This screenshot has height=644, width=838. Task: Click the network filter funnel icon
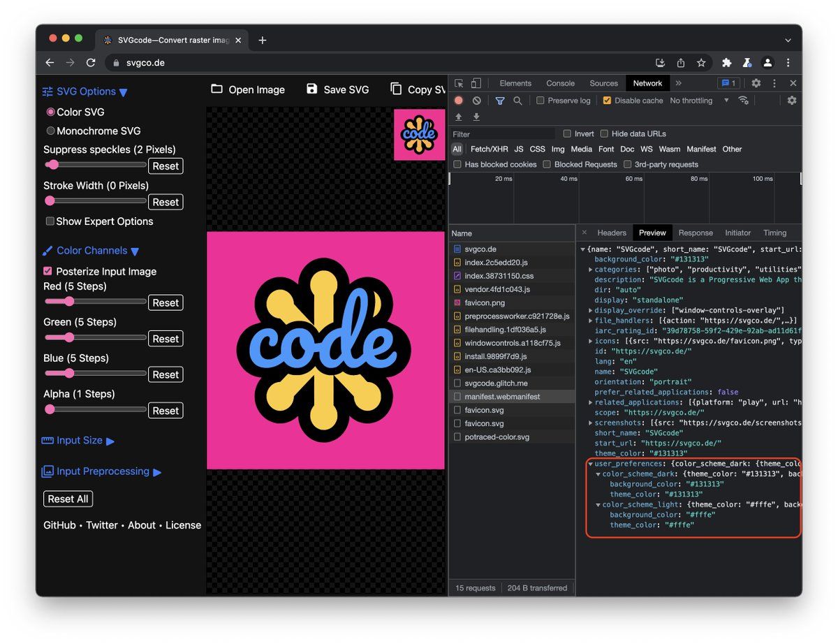pyautogui.click(x=500, y=101)
